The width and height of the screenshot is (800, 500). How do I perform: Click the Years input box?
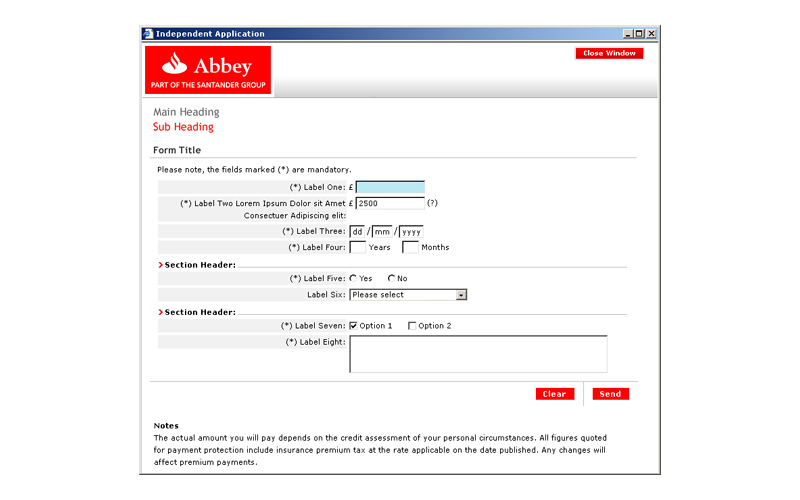click(357, 247)
